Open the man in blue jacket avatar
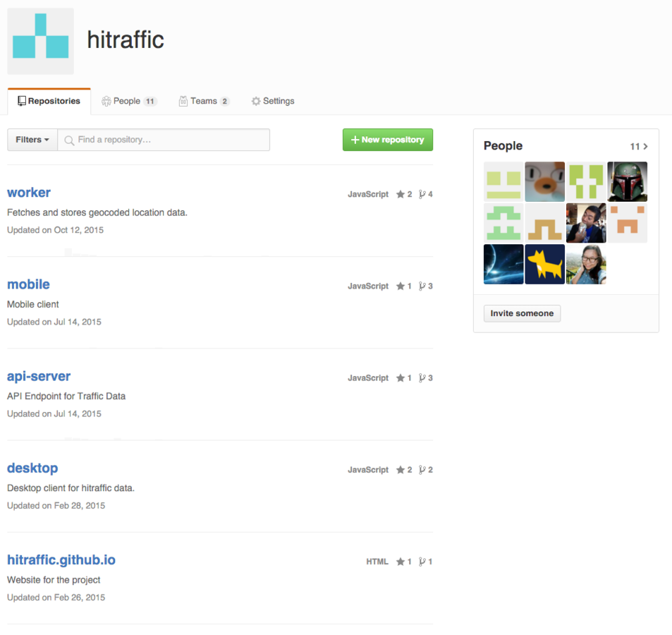Viewport: 672px width, 635px height. tap(586, 223)
